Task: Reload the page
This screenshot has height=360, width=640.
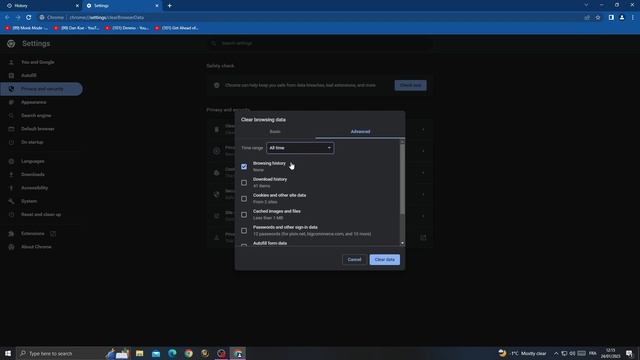Action: coord(29,18)
